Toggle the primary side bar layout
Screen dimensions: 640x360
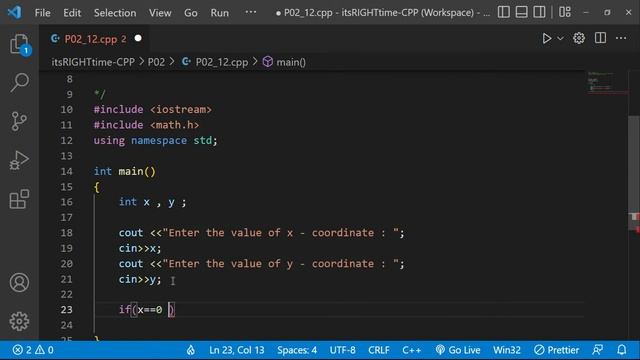[504, 12]
